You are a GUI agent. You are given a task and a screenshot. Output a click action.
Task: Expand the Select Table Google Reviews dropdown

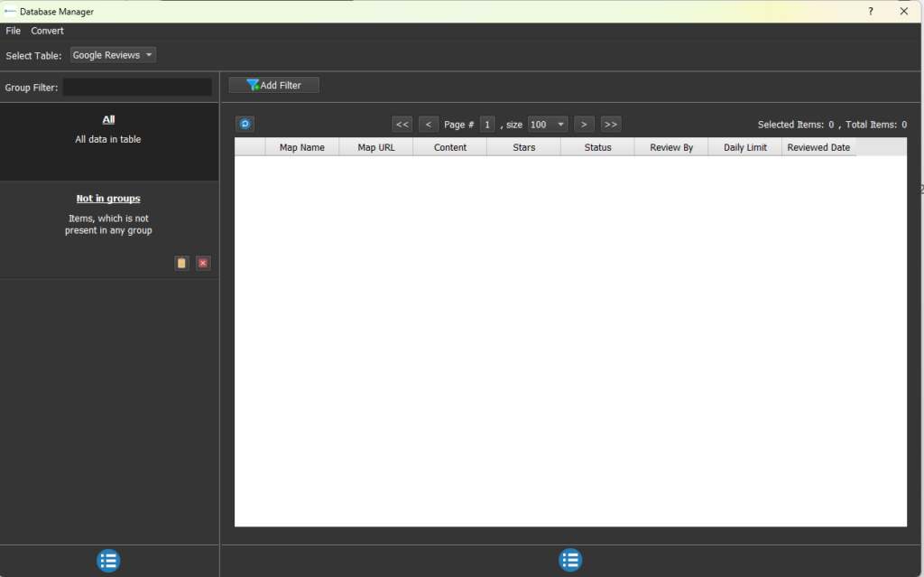click(x=113, y=55)
